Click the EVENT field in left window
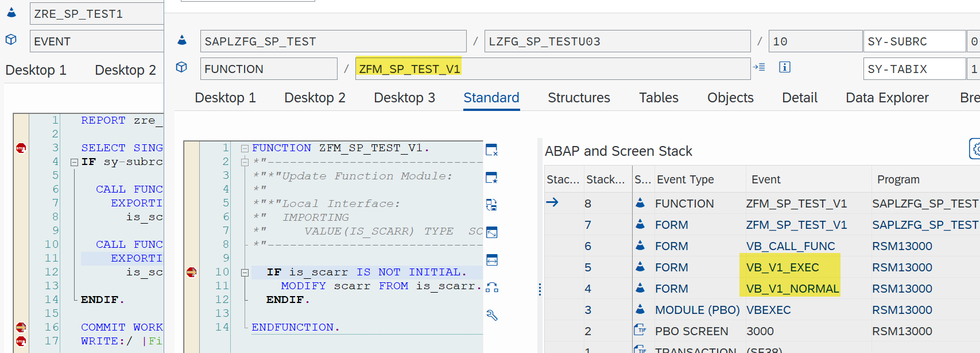Viewport: 980px width, 353px height. coord(96,41)
